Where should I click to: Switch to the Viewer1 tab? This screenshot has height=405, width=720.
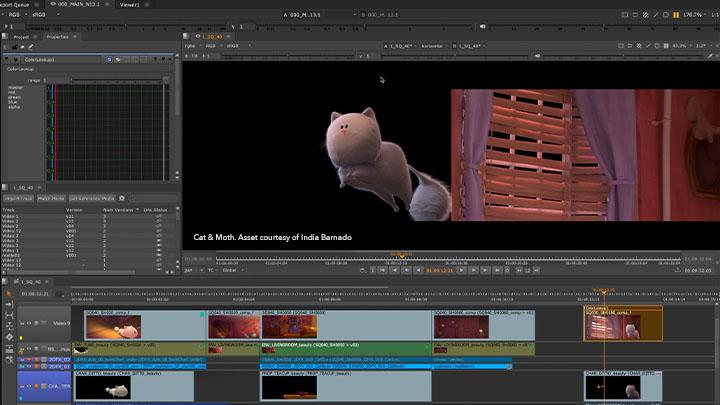(130, 4)
